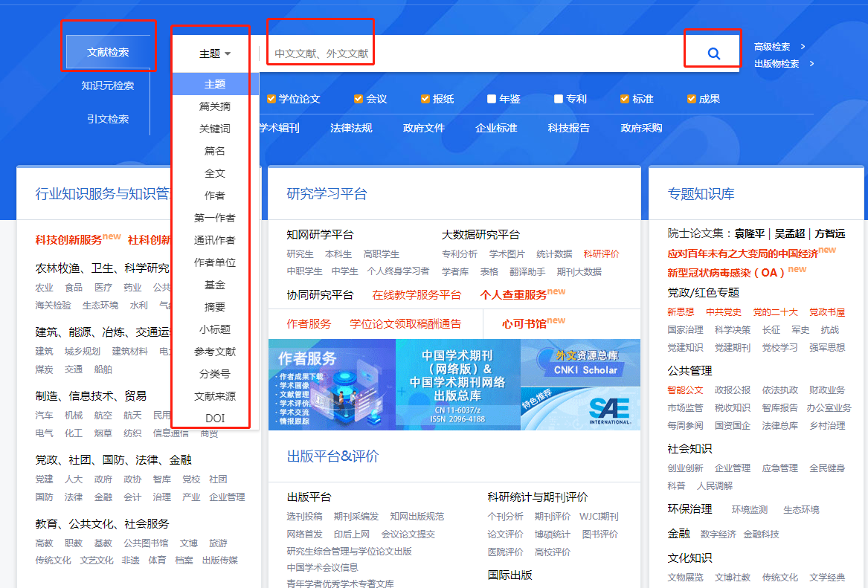
Task: Open 个人查重服务 link
Action: click(513, 295)
